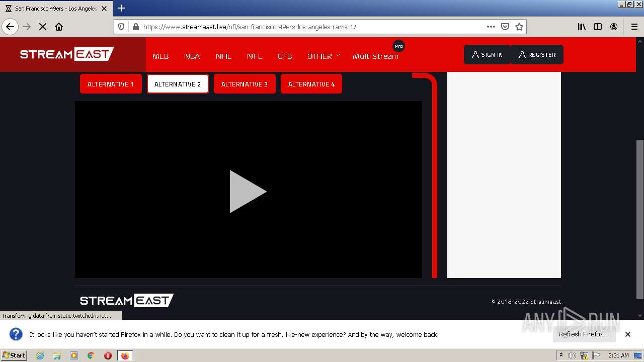Click the browser back arrow button
Viewport: 644px width, 362px height.
click(x=10, y=27)
